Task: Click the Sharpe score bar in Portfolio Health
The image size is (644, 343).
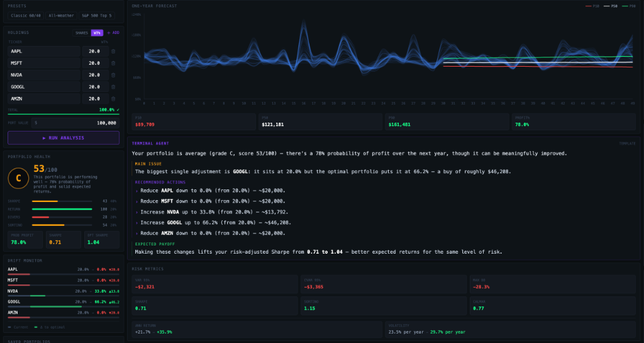Action: coord(62,201)
